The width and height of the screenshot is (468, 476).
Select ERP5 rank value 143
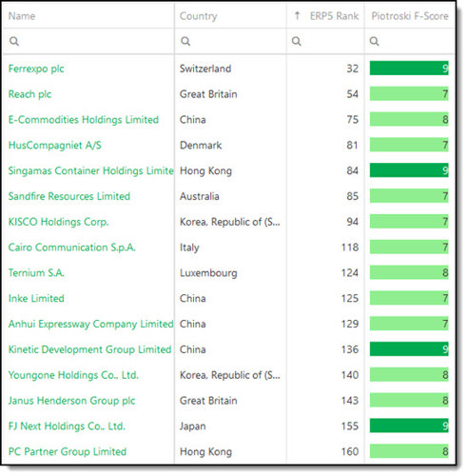[350, 401]
